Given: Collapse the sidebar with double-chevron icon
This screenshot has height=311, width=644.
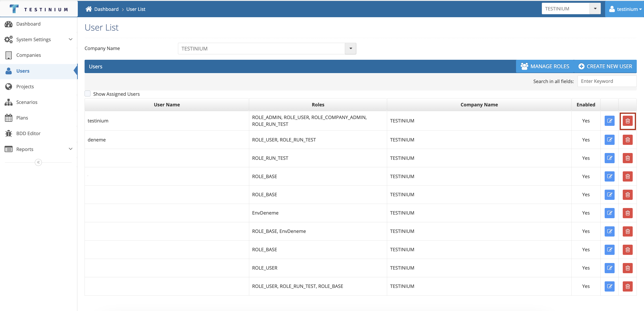Looking at the screenshot, I should [x=38, y=162].
